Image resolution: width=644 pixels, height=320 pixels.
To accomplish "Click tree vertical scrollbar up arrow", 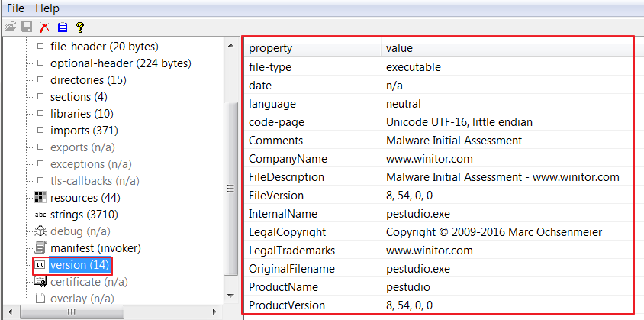I will [x=230, y=45].
